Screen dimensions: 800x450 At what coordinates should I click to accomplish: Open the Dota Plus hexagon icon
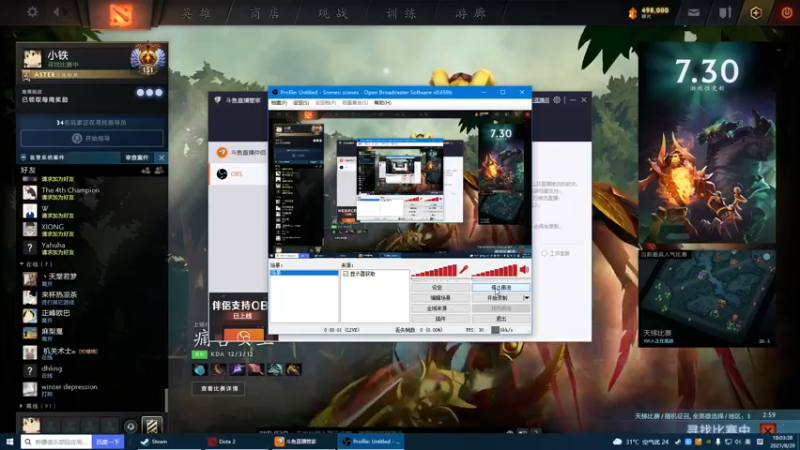click(x=756, y=13)
